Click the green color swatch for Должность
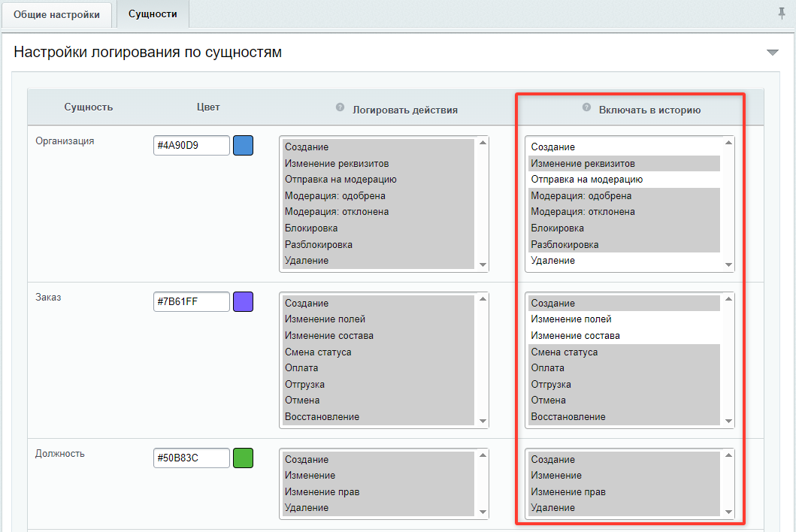This screenshot has width=796, height=532. [x=244, y=458]
